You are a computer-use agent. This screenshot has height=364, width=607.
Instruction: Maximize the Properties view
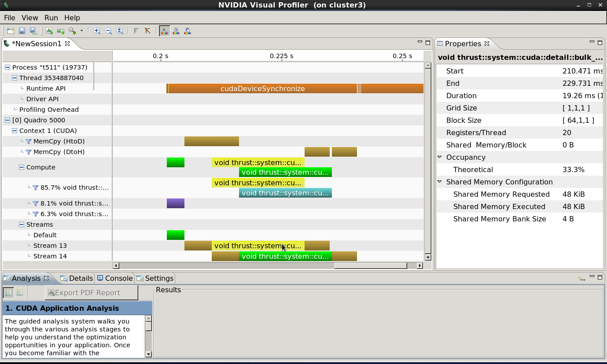click(600, 43)
